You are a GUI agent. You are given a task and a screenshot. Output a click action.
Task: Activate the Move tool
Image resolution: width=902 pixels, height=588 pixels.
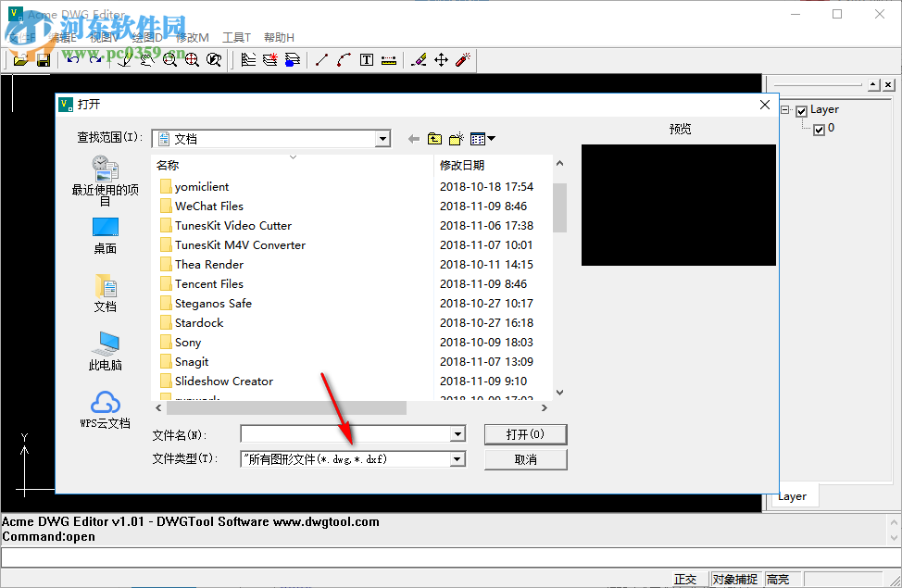pyautogui.click(x=439, y=60)
